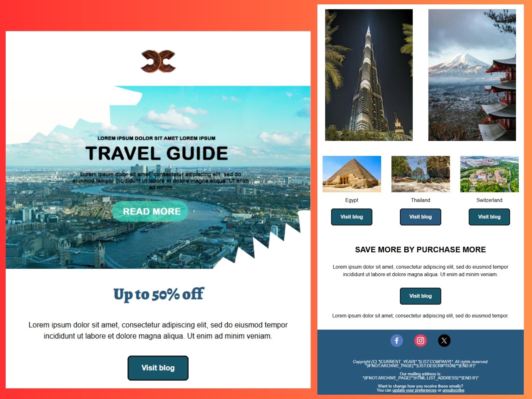Click the brown logo at top
The image size is (532, 399).
158,61
